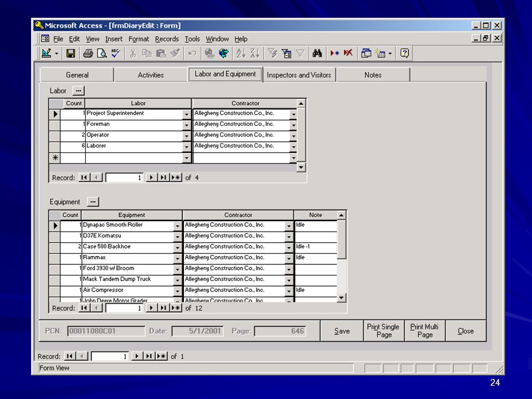Go to next record in Labor navigator
Screen dimensions: 532x399
pyautogui.click(x=151, y=177)
